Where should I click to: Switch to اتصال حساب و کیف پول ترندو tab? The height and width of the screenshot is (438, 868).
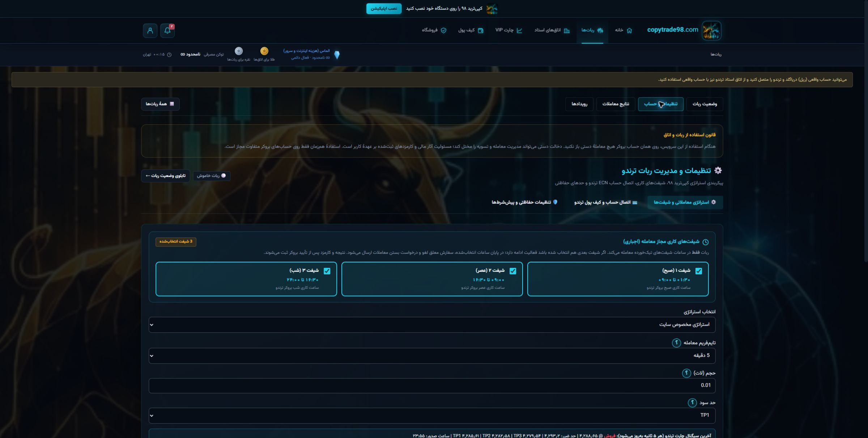605,202
